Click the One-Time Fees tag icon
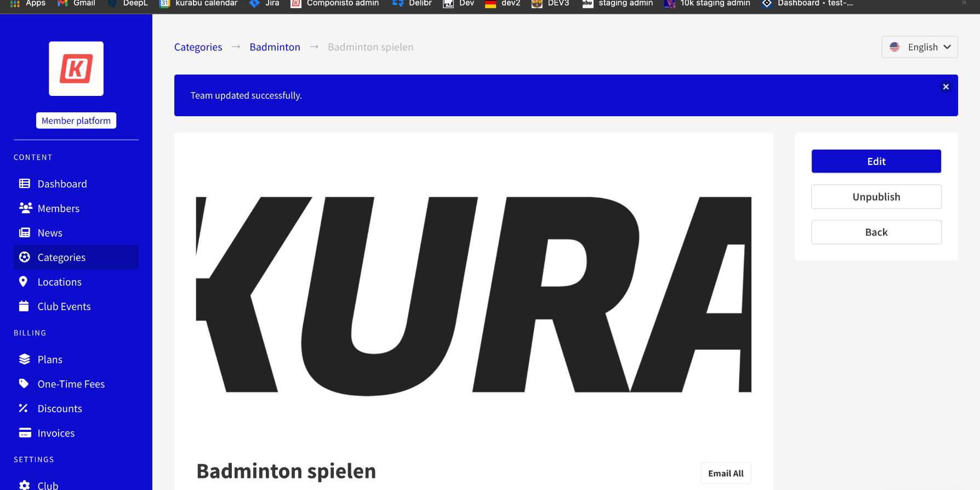This screenshot has width=980, height=490. [24, 384]
